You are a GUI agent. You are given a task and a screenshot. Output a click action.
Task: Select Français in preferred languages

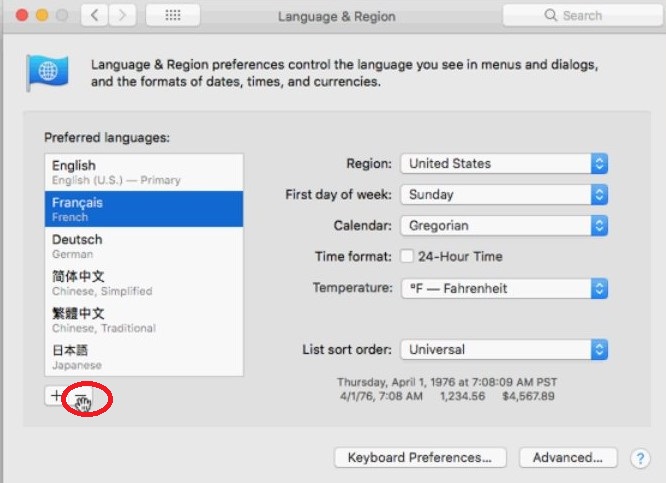click(144, 209)
